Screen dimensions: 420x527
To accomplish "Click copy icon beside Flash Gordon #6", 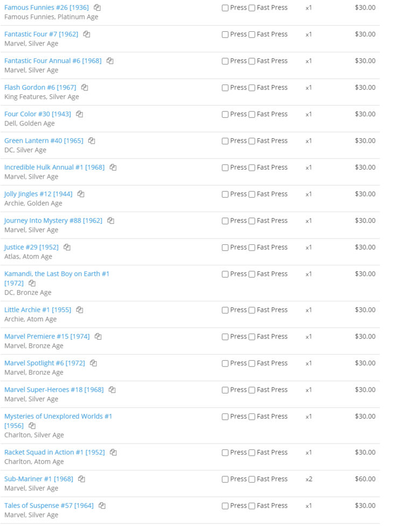I will click(85, 87).
